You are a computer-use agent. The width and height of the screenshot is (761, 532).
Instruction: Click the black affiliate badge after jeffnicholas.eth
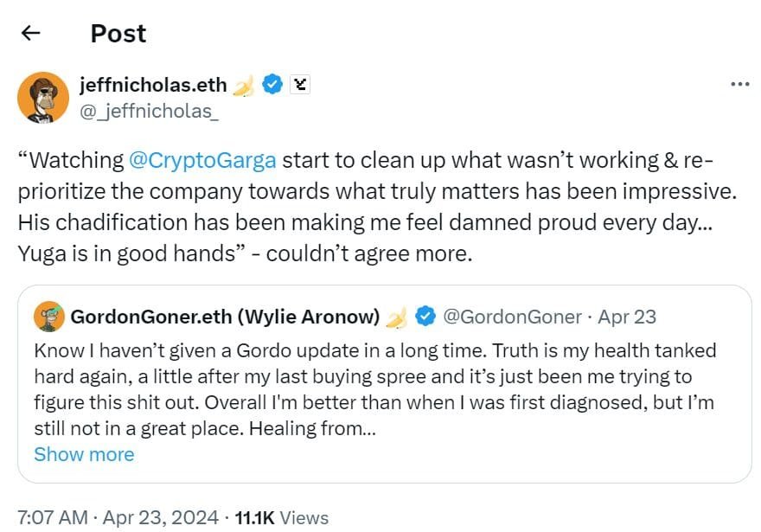(x=301, y=85)
